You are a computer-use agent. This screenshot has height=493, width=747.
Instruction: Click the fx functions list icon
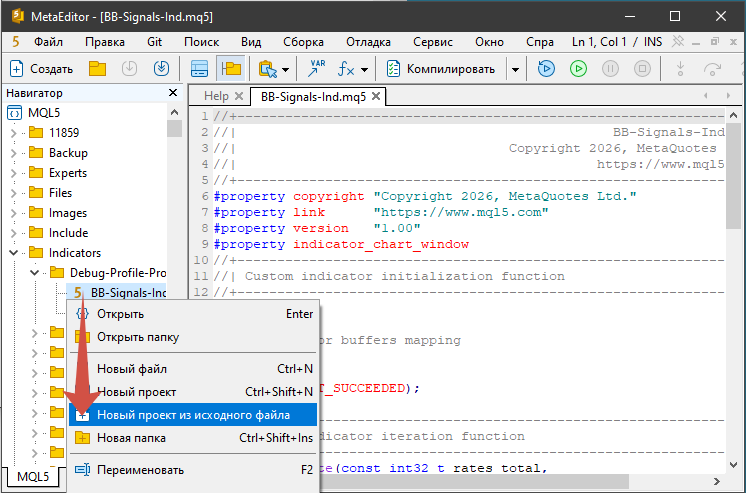coord(346,69)
